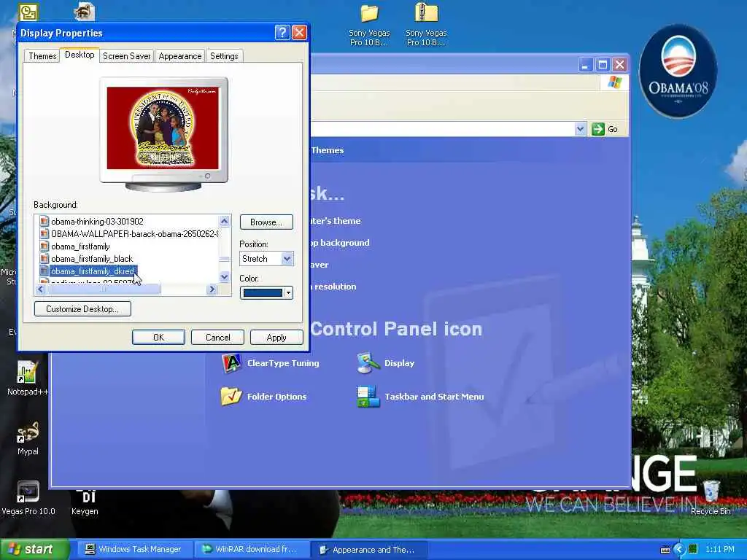Select obama_firstfamily_black background
The image size is (747, 560).
[92, 259]
